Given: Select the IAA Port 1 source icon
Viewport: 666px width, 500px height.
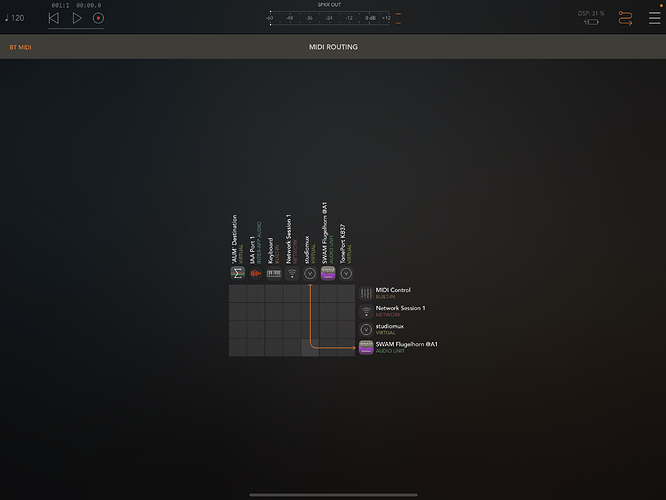Looking at the screenshot, I should point(255,273).
